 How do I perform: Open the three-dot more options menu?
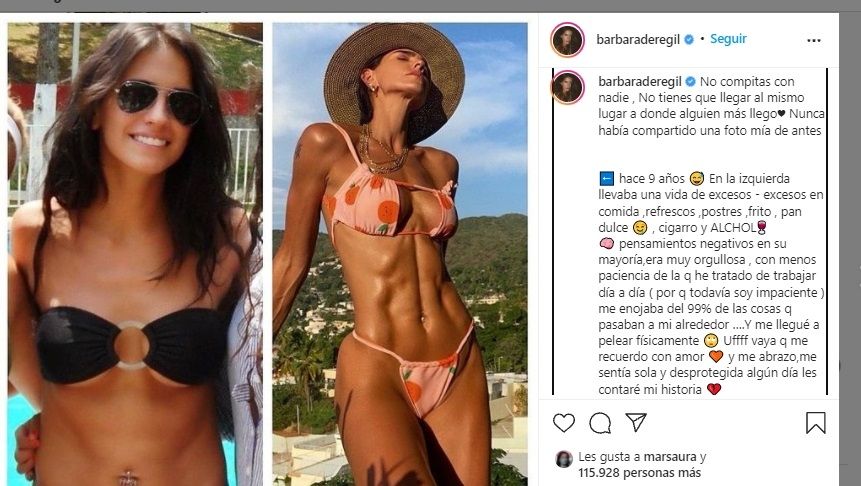814,40
